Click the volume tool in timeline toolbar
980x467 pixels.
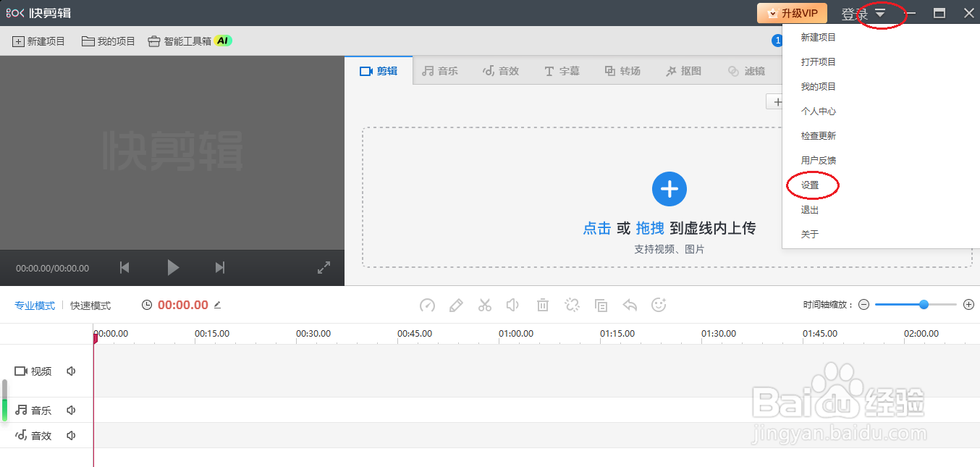point(513,306)
